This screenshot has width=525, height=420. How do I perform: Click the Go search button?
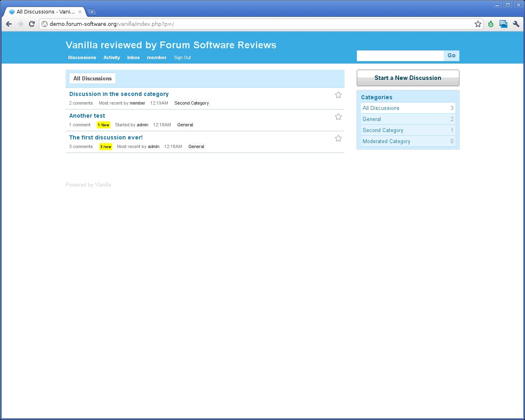click(452, 56)
